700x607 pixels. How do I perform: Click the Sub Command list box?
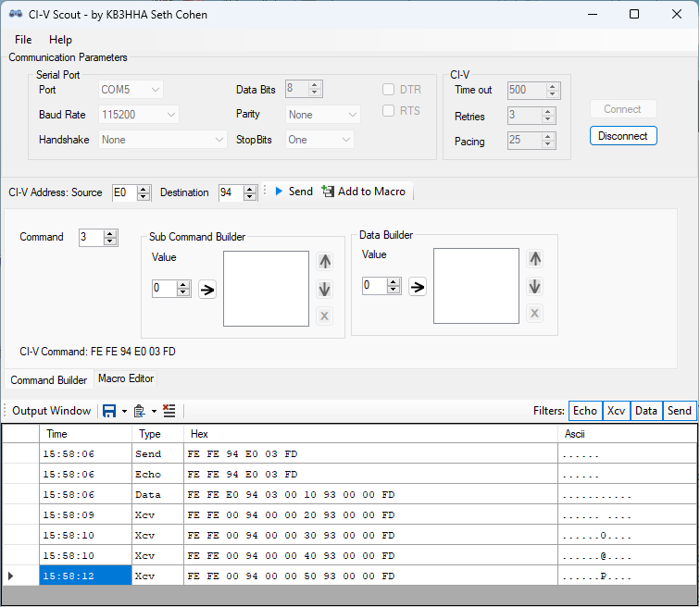[266, 289]
